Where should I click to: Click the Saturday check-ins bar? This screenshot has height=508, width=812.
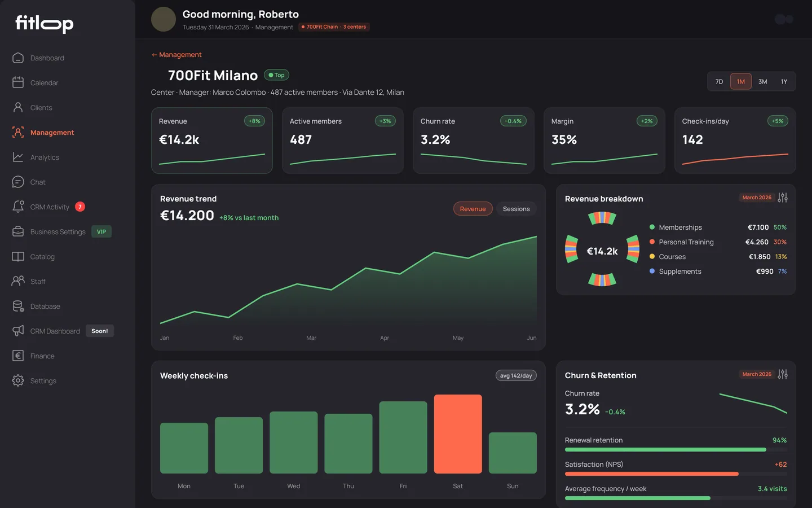tap(458, 434)
